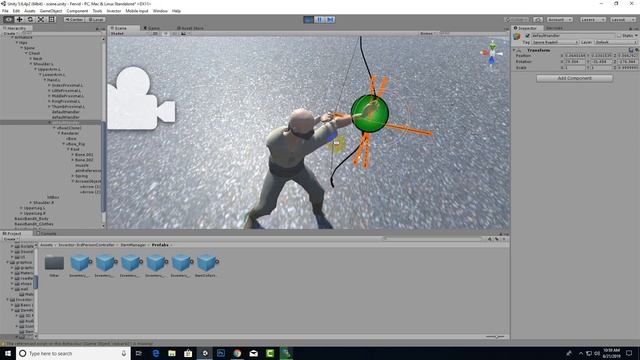640x360 pixels.
Task: Open the Account dropdown
Action: click(x=559, y=20)
